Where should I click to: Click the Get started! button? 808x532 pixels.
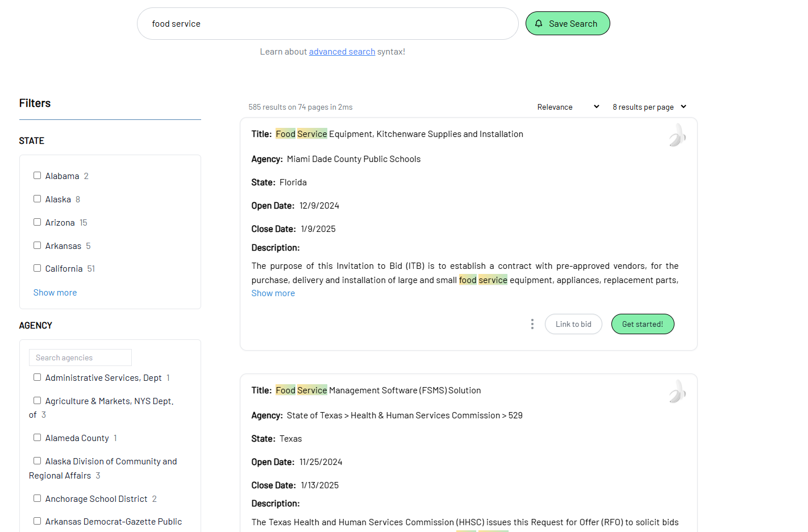tap(643, 324)
